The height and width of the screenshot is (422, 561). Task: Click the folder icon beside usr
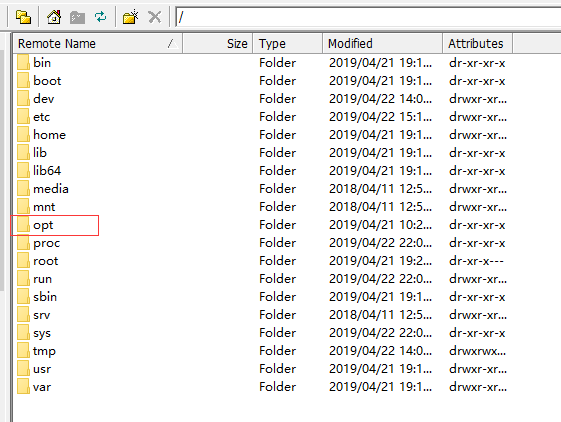click(x=23, y=368)
